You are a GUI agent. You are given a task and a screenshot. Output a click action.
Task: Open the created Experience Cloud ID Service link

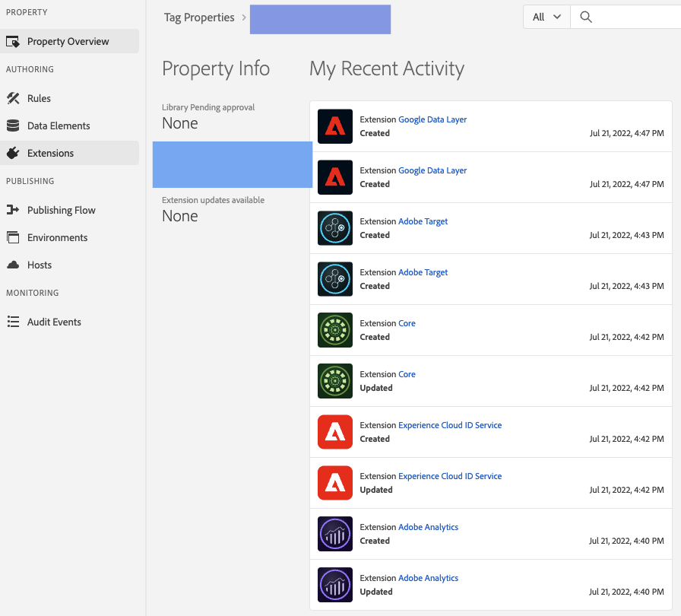(x=450, y=425)
